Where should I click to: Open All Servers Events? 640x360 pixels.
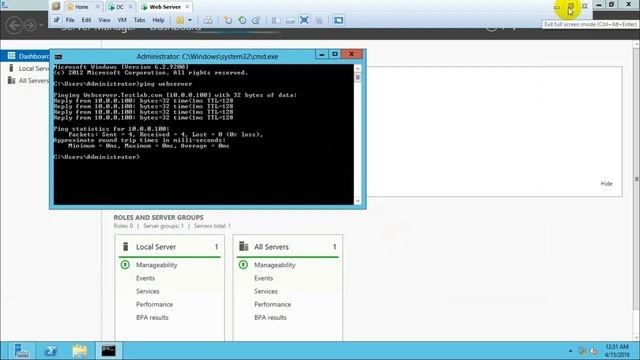tap(264, 278)
